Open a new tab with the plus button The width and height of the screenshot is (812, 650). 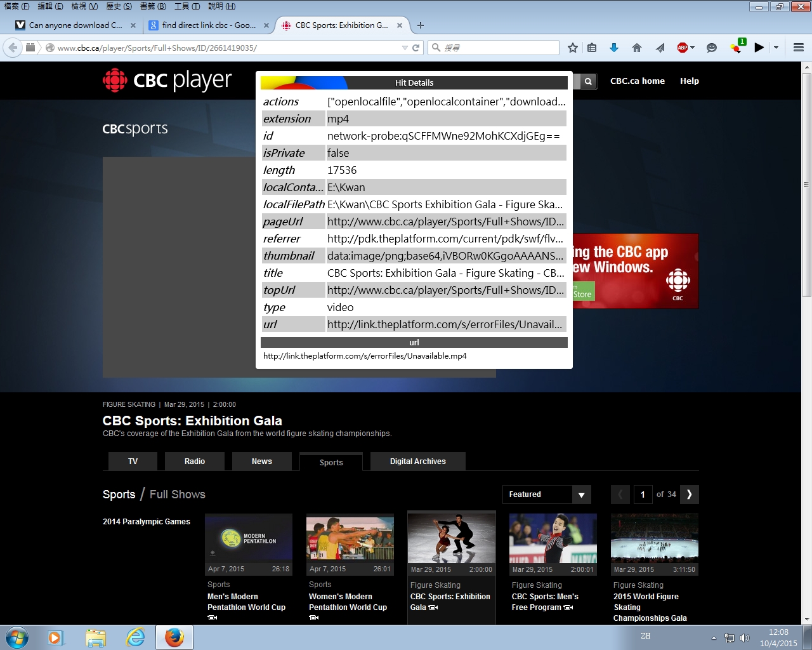pyautogui.click(x=421, y=25)
